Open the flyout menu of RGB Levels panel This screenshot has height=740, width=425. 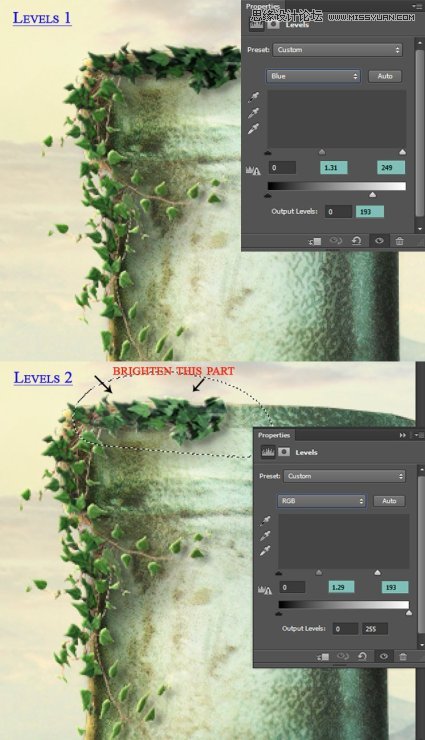[x=419, y=435]
